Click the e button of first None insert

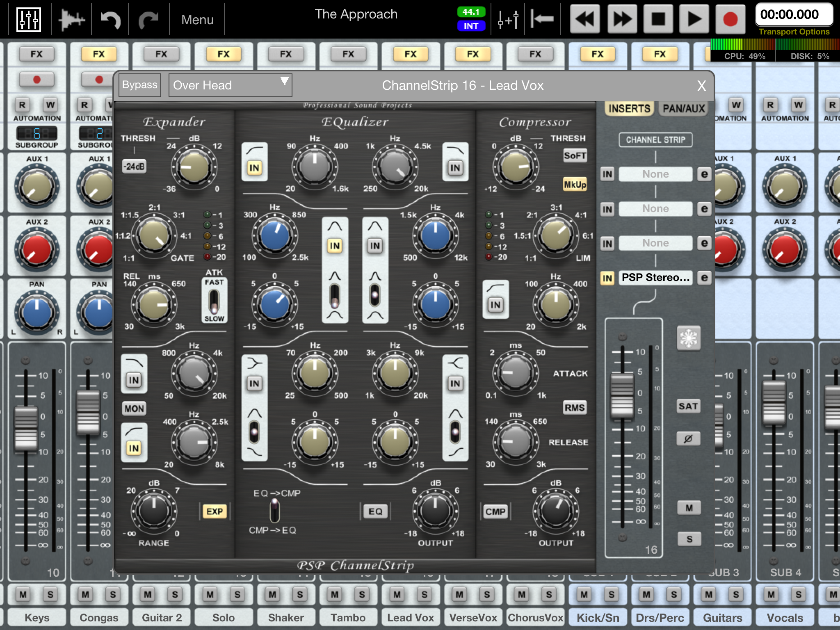(704, 174)
